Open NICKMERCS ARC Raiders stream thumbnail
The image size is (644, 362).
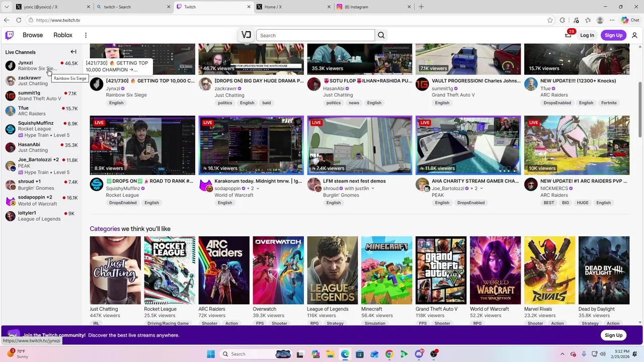tap(577, 145)
